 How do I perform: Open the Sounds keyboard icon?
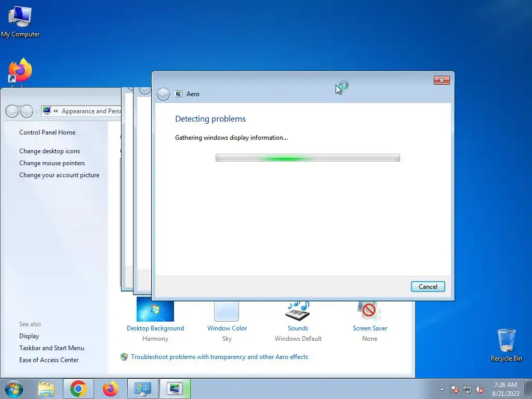pos(298,311)
